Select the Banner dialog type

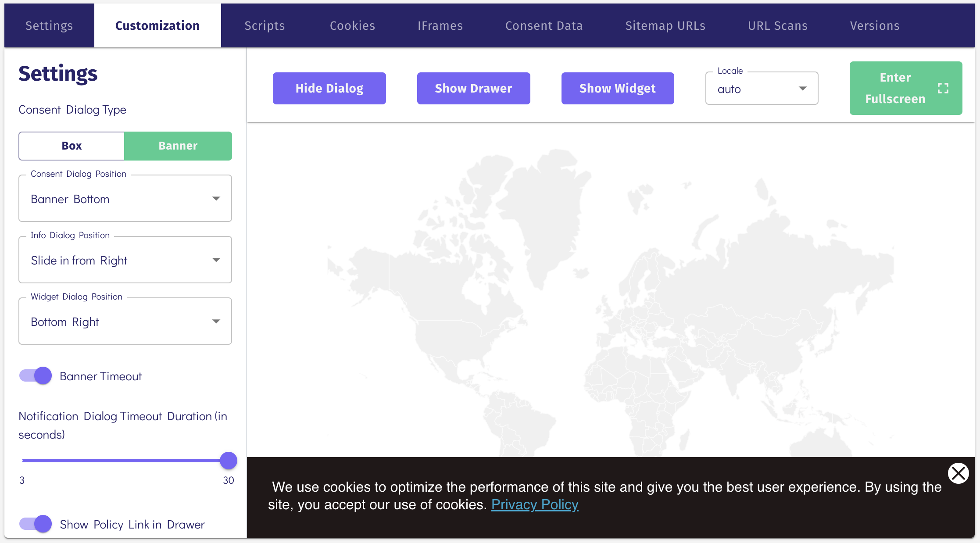[178, 146]
